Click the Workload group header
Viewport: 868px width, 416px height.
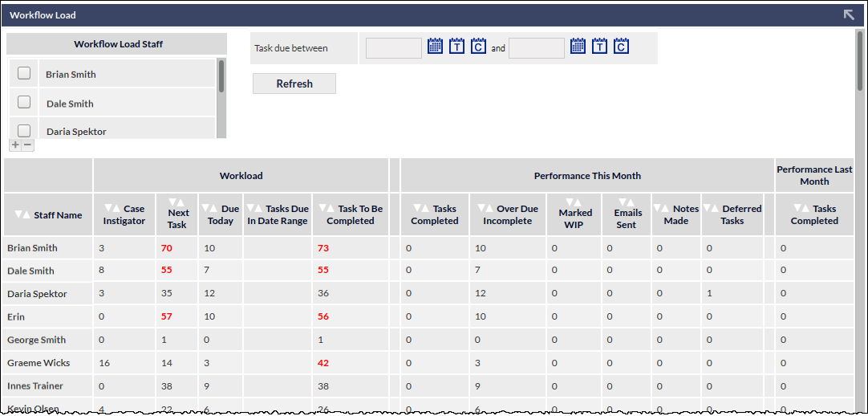pos(241,176)
